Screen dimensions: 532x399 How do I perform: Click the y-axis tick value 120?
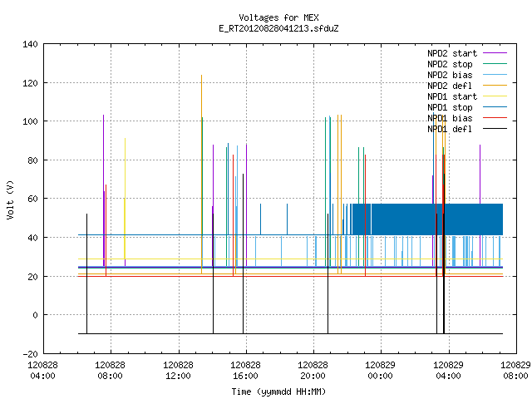click(30, 83)
